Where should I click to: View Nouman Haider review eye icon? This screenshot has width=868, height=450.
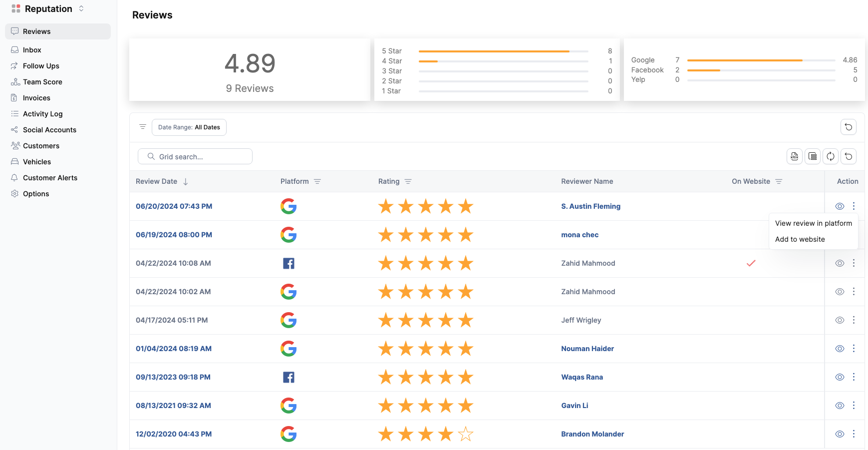point(840,349)
